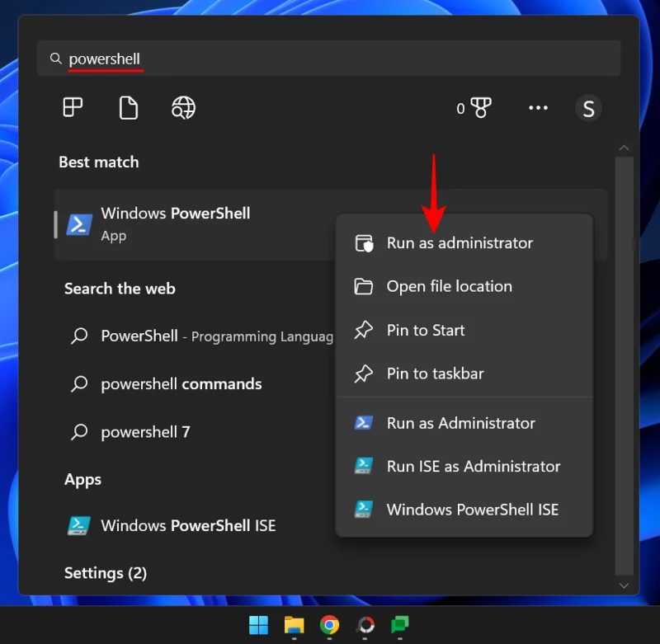Open your account profile avatar
Screen dimensions: 660x644
(588, 107)
